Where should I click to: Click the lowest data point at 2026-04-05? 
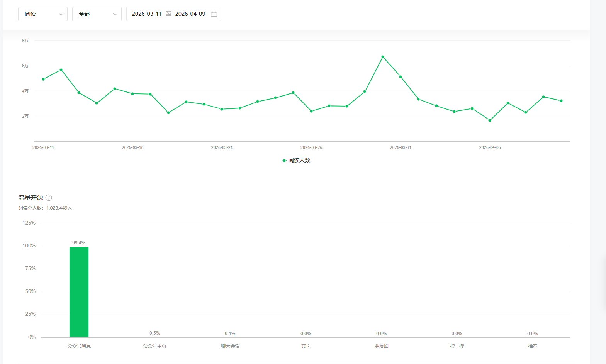490,120
